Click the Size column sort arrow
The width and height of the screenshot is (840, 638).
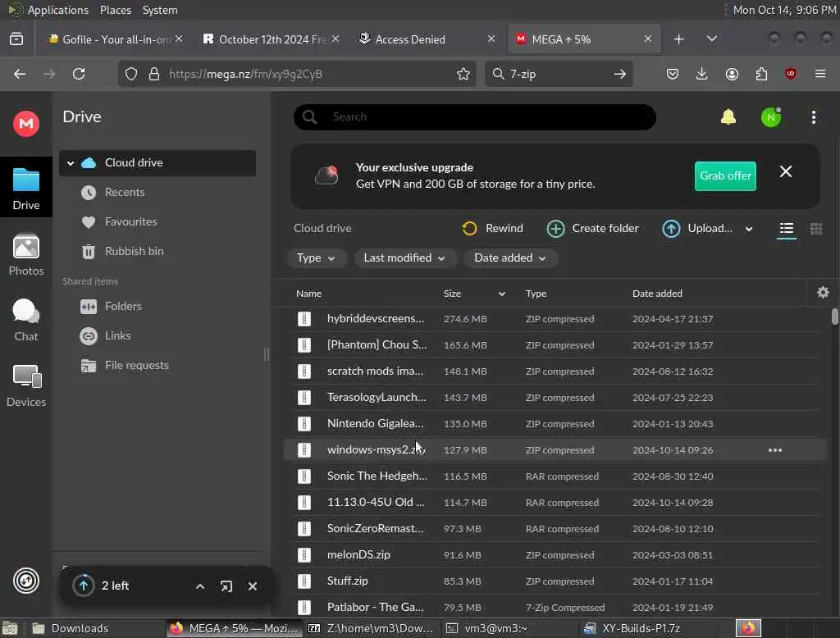(501, 294)
